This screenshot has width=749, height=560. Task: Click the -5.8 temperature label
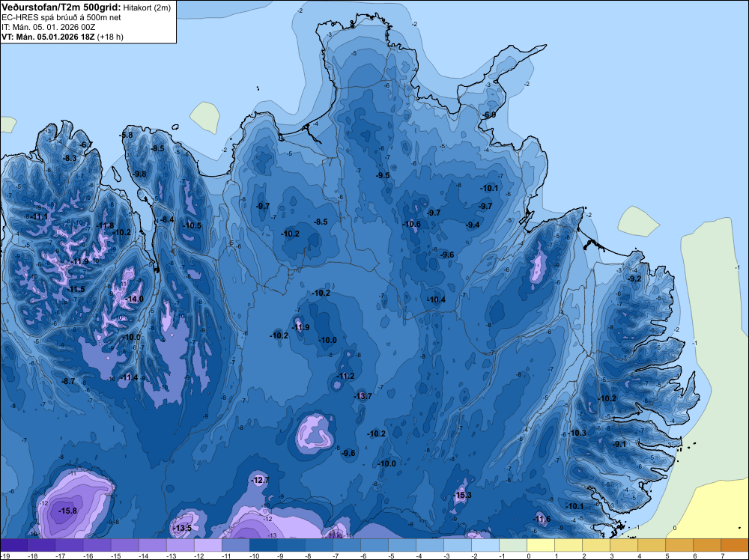127,135
